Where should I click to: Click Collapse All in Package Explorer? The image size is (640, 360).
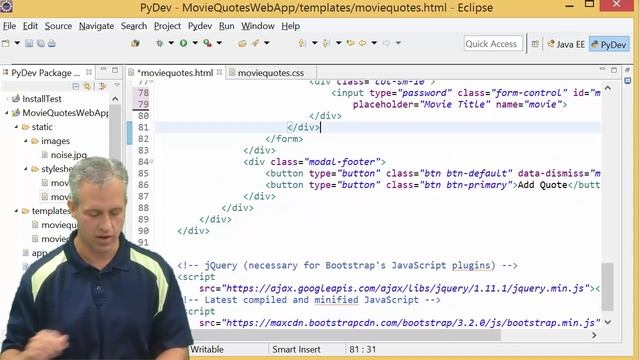pos(76,86)
